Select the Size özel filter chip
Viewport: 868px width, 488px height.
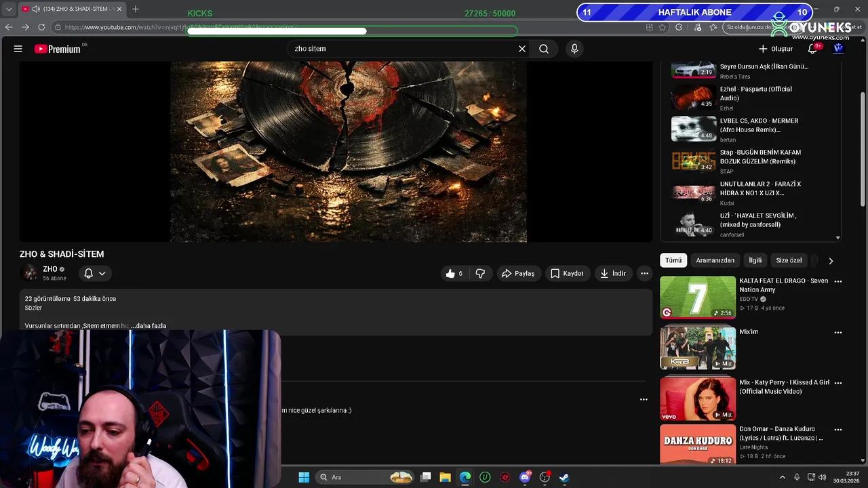789,260
